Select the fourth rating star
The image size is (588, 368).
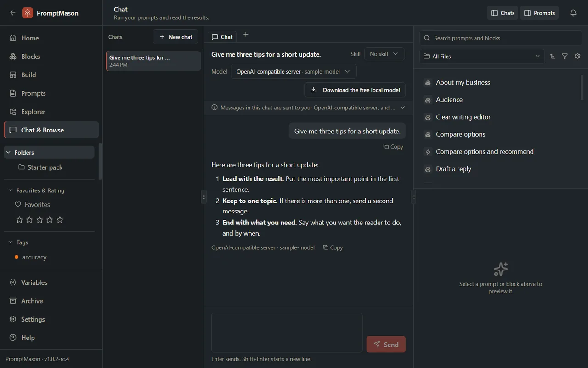[x=50, y=220]
